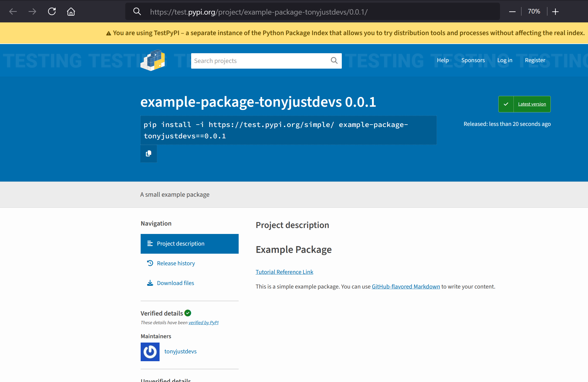Click the Release history clock icon
Viewport: 588px width, 382px height.
point(150,263)
